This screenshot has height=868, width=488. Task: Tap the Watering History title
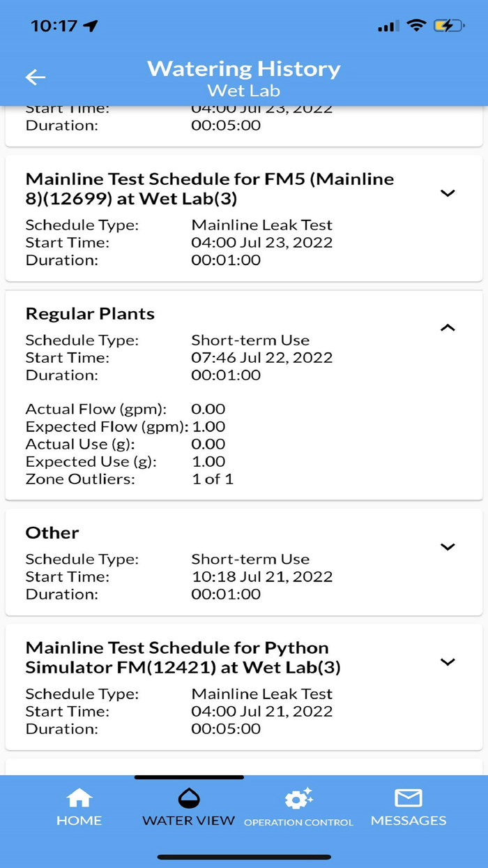[243, 68]
